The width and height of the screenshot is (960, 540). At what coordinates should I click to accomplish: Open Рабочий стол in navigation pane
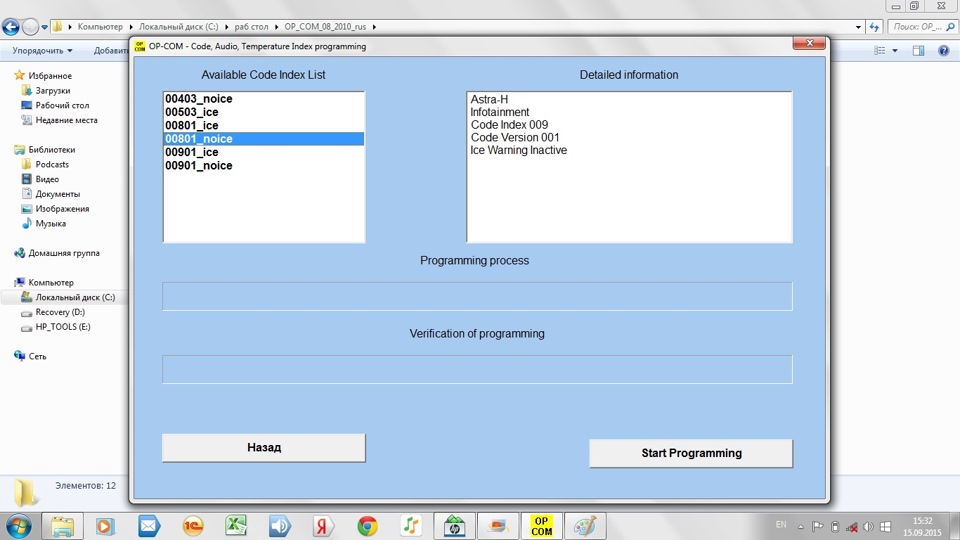click(62, 105)
